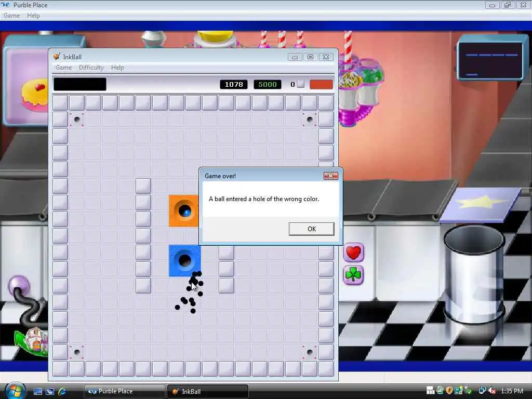Click the purple sign with yellow star
Screen dimensions: 532x399
481,205
